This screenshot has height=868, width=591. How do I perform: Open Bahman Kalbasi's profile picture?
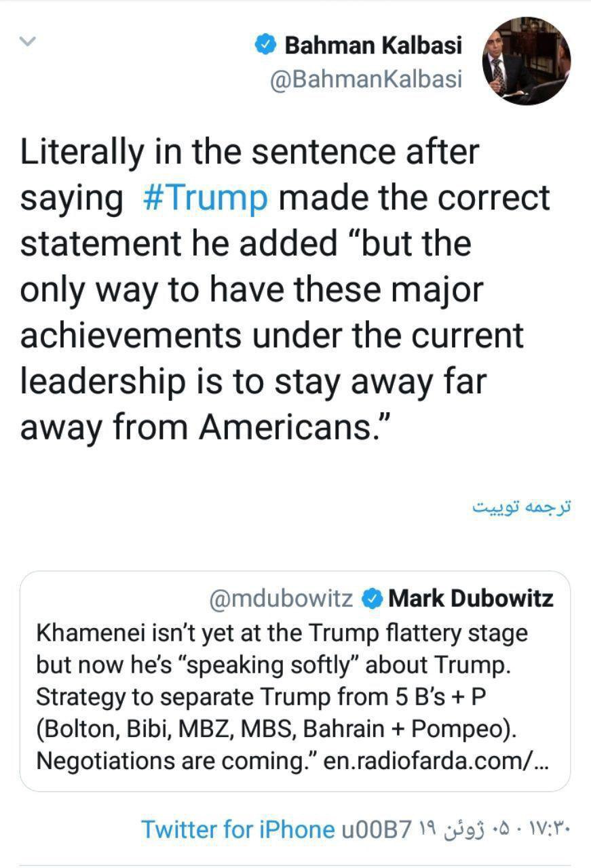pos(526,60)
